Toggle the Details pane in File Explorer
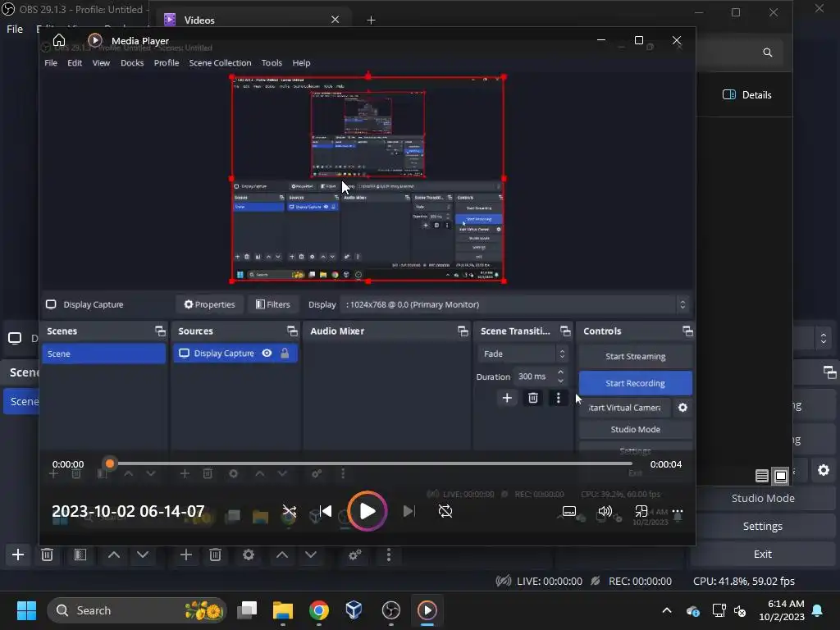The width and height of the screenshot is (840, 630). pyautogui.click(x=746, y=95)
